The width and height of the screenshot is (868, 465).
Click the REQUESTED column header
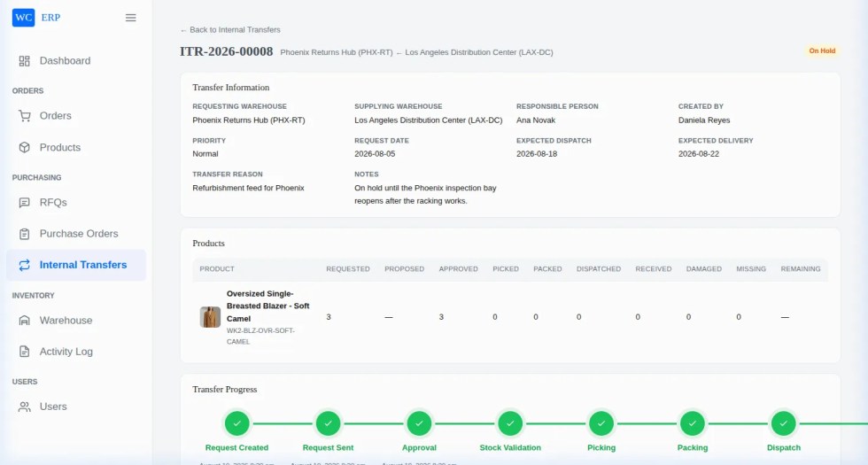click(x=347, y=269)
